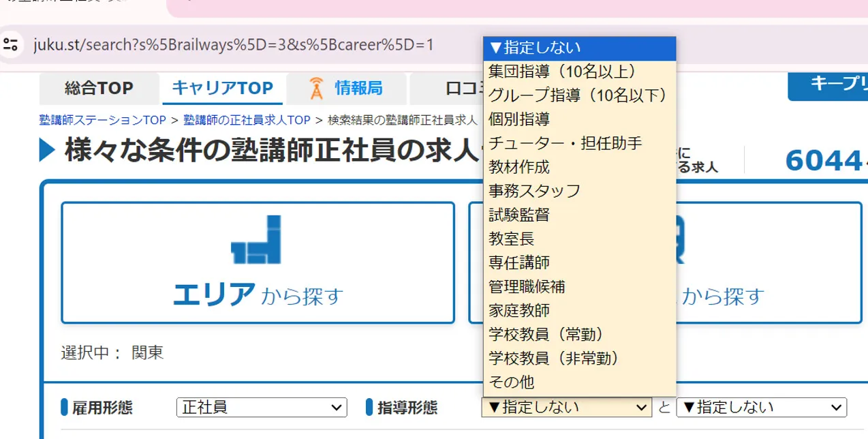Viewport: 868px width, 439px height.
Task: Open the 情報局 tab
Action: click(x=358, y=88)
